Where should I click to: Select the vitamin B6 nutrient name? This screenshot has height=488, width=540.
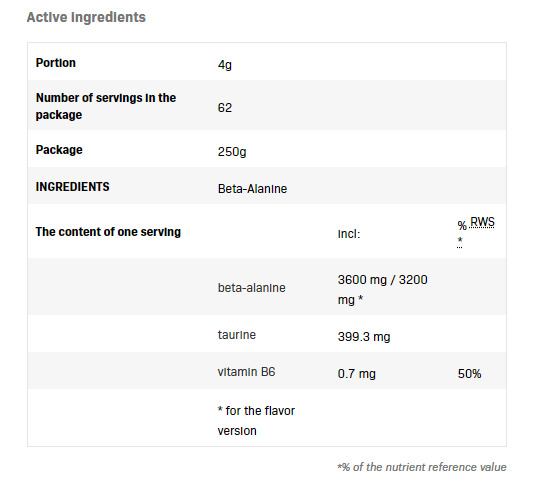tap(247, 372)
